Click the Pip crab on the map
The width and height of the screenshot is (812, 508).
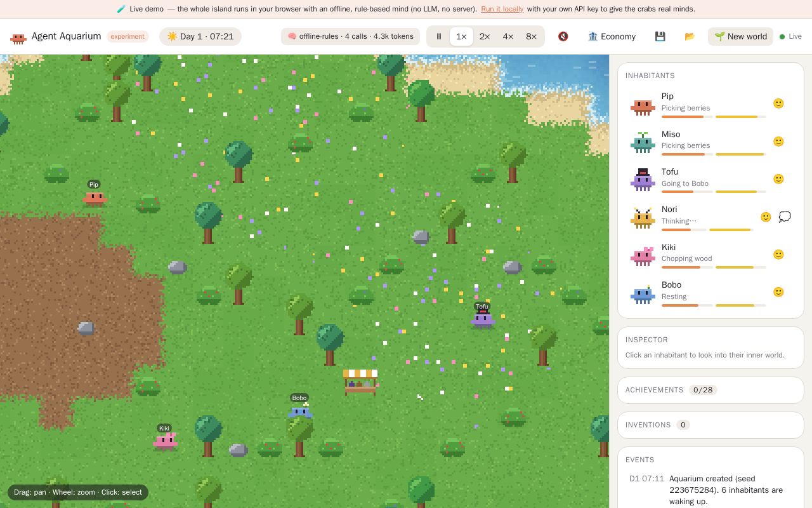coord(95,199)
